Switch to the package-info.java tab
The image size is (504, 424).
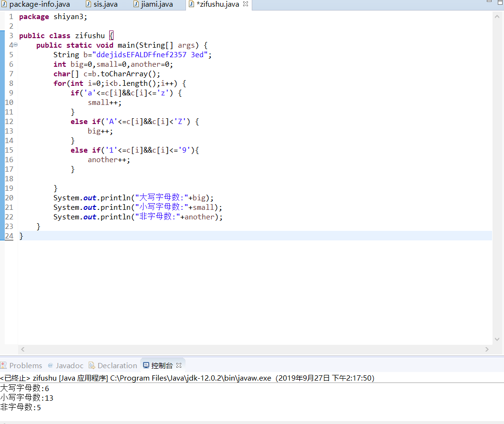click(35, 4)
